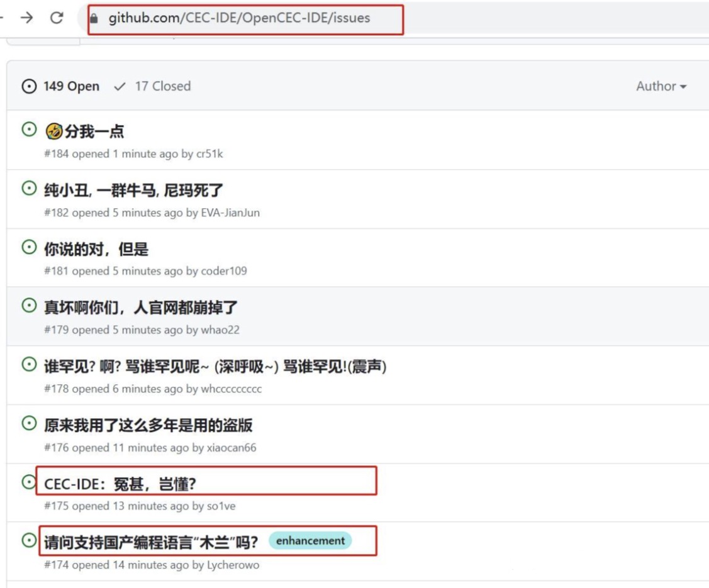Open issue 原来我用了这么多年是用的盗版
Screen dimensions: 709x588
pyautogui.click(x=148, y=425)
